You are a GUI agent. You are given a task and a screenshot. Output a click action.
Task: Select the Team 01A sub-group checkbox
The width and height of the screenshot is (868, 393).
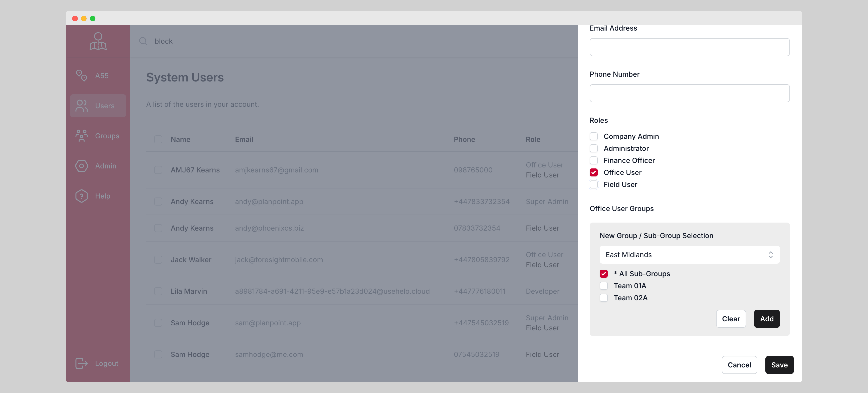click(603, 286)
